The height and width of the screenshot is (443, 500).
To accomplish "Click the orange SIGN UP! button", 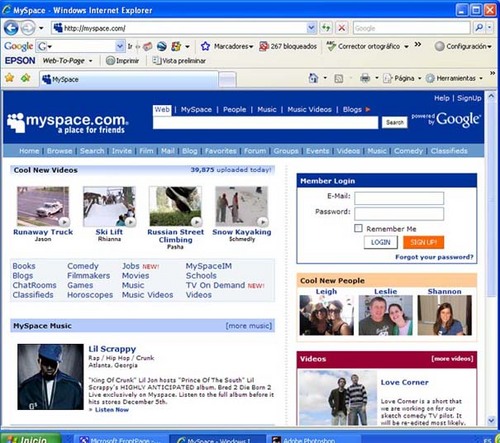I will [x=423, y=242].
